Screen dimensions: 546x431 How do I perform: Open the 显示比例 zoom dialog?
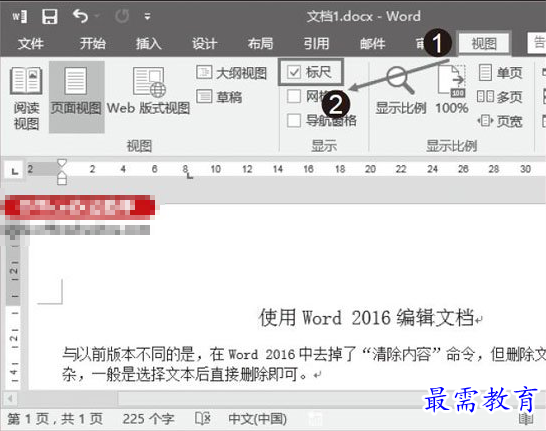(x=401, y=91)
